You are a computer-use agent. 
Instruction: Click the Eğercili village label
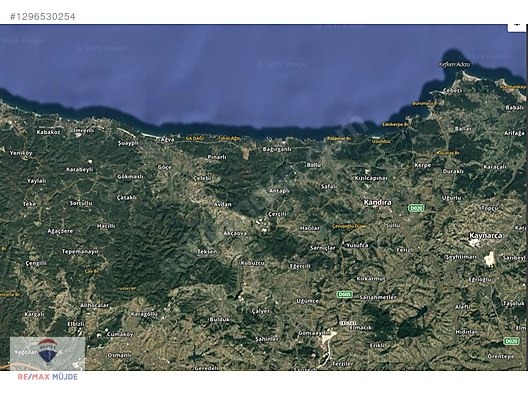[x=300, y=266]
